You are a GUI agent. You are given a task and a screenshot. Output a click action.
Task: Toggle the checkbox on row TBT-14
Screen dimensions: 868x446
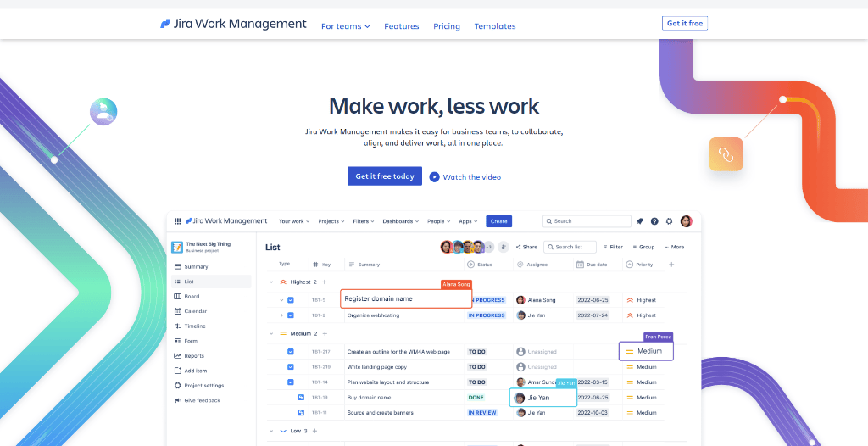point(291,382)
